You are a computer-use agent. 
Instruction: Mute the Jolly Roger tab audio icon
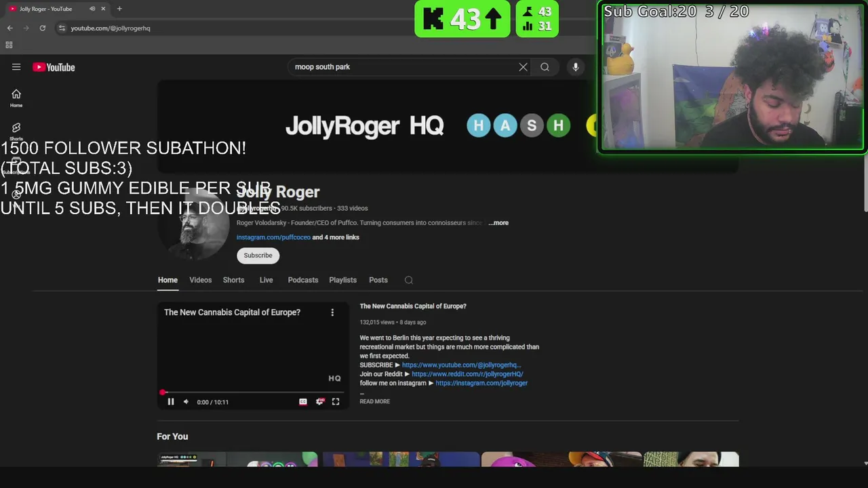pos(92,9)
